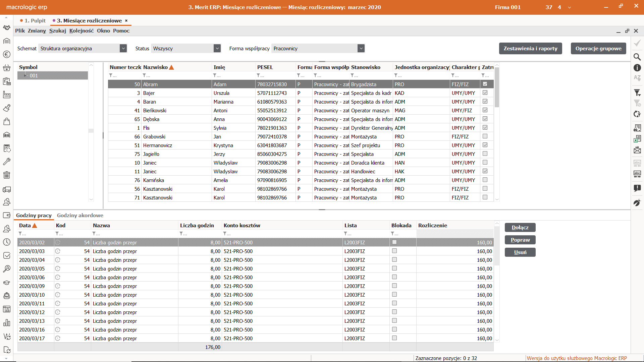644x362 pixels.
Task: Click the Dołącz button
Action: 520,227
